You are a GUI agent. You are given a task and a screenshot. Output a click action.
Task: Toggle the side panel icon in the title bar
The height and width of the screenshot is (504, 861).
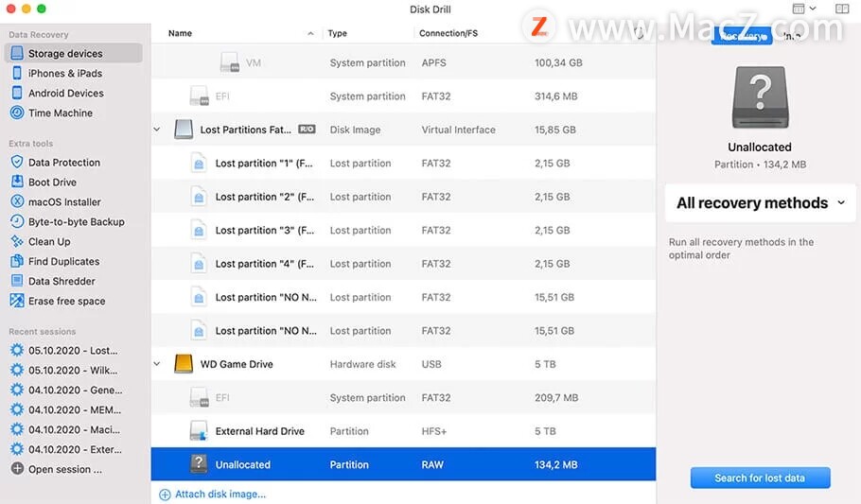[842, 9]
